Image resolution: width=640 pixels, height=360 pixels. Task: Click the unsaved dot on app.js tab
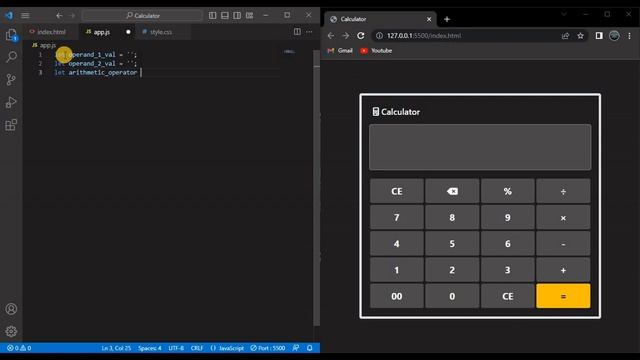tap(128, 32)
